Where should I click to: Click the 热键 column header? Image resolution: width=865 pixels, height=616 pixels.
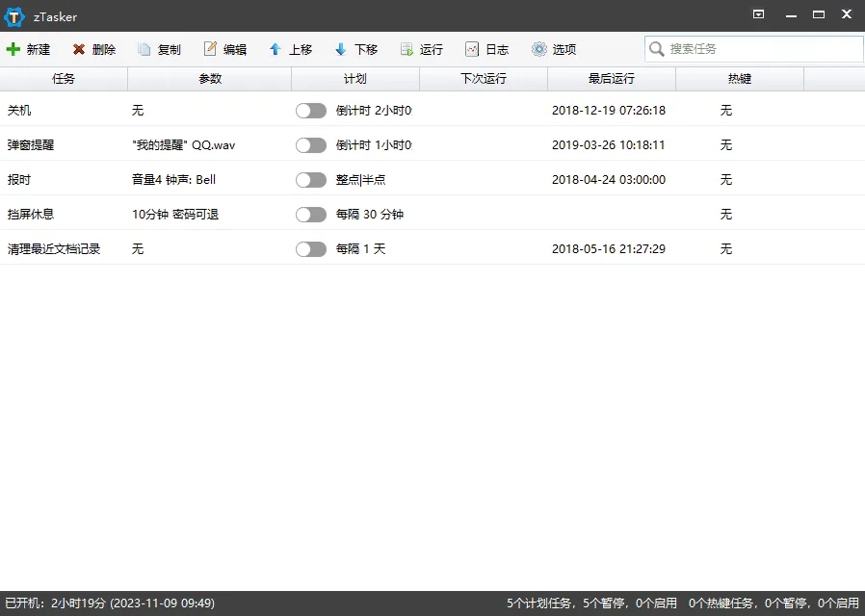[x=740, y=78]
